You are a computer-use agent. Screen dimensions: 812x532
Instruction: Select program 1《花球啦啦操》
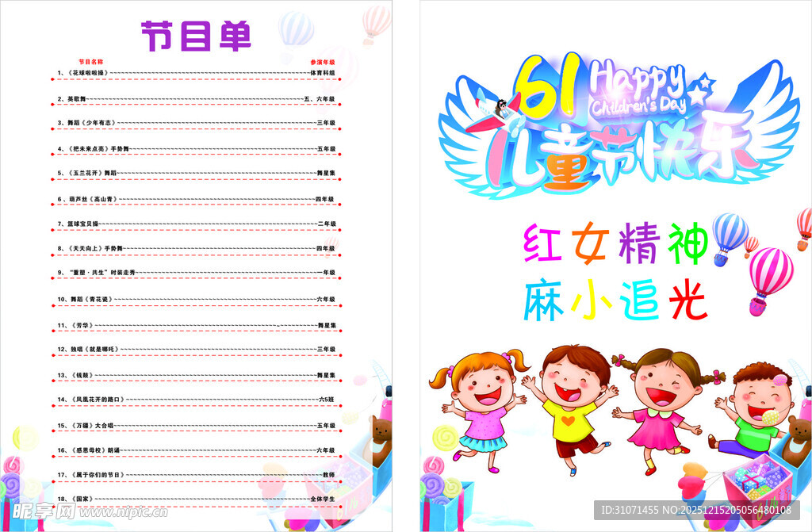point(86,73)
